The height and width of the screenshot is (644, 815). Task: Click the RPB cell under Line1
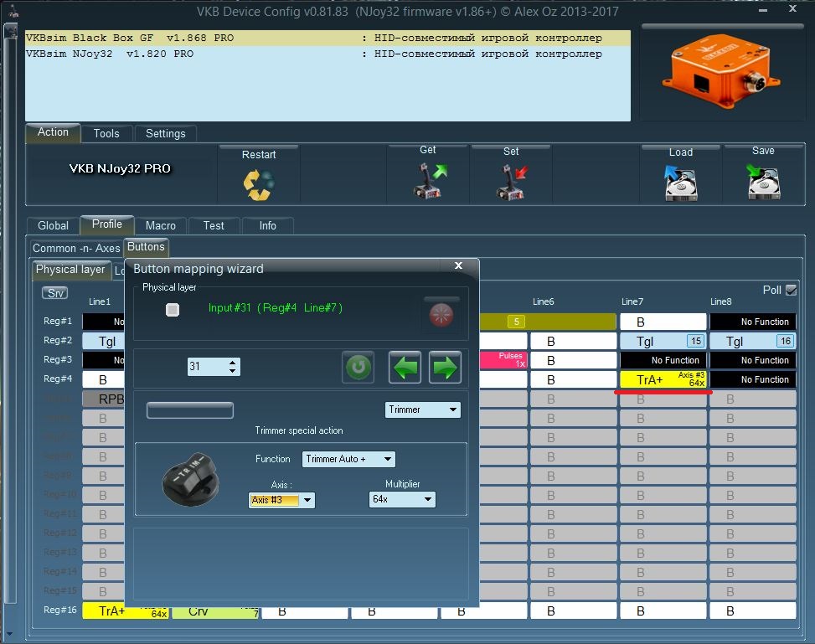(103, 399)
